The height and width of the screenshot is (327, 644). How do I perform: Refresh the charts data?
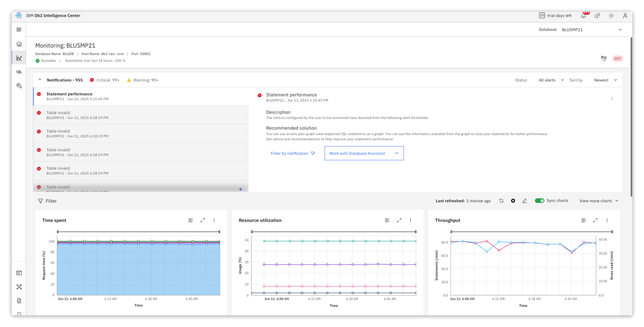tap(501, 201)
